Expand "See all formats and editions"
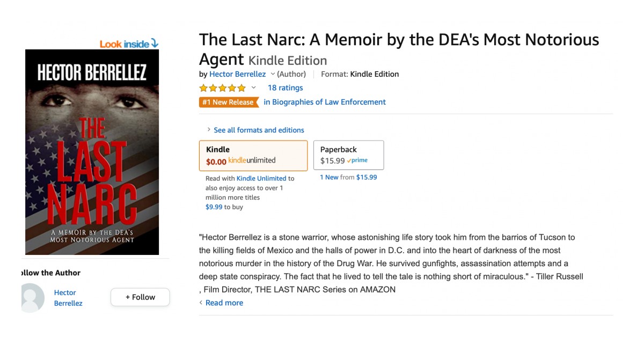Image resolution: width=644 pixels, height=337 pixels. point(259,130)
